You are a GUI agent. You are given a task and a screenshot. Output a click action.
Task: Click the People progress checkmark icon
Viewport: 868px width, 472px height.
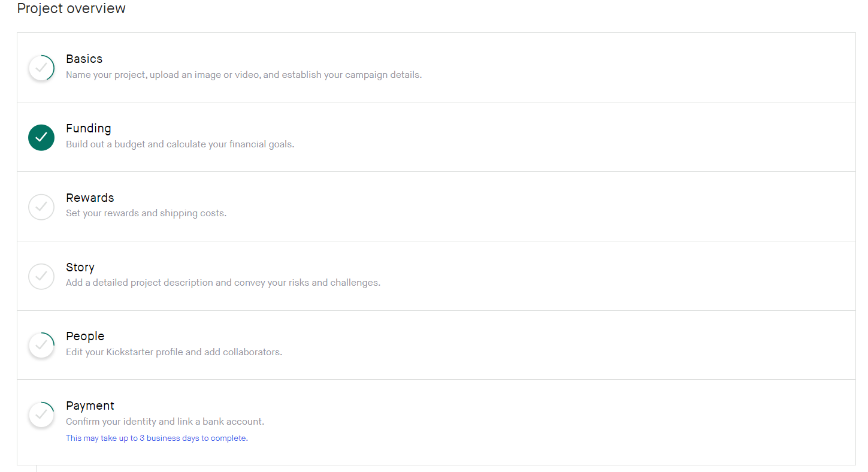point(41,345)
